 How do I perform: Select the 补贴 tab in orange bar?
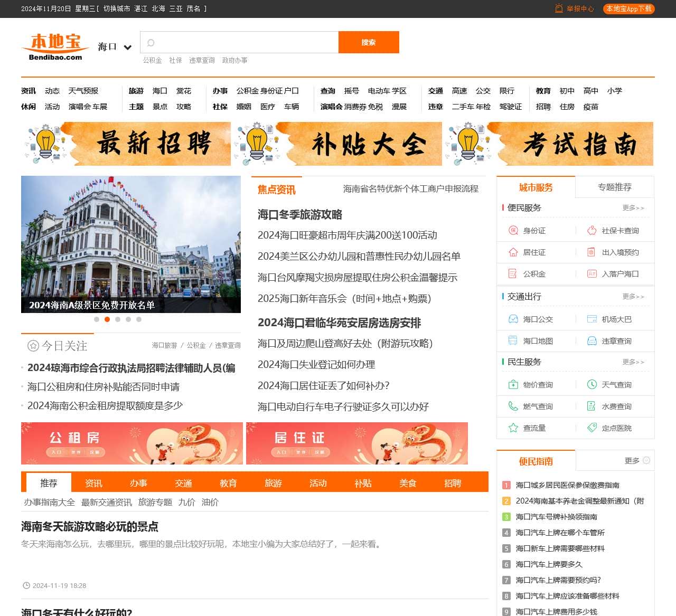pos(363,483)
